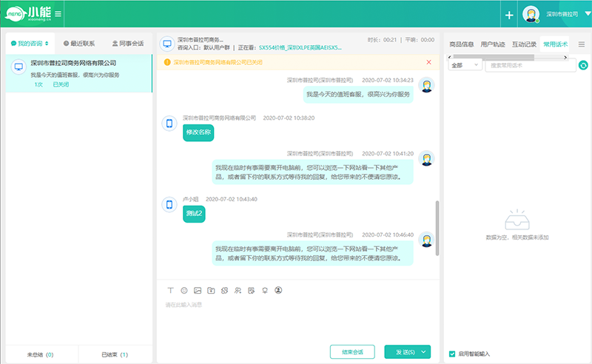This screenshot has height=364, width=592.
Task: Toggle the 启用智能输入 checkbox
Action: [x=452, y=354]
